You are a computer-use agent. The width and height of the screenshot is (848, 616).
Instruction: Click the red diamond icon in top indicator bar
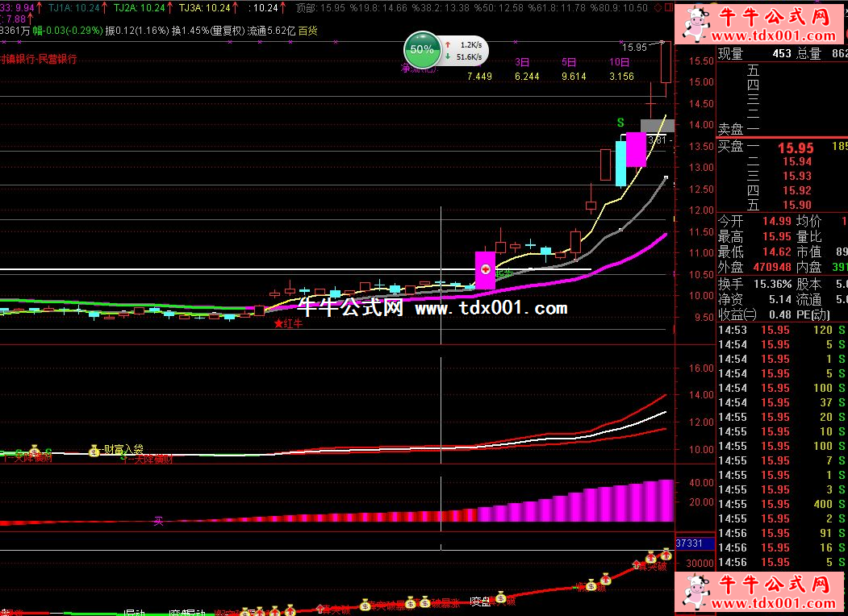(x=657, y=7)
